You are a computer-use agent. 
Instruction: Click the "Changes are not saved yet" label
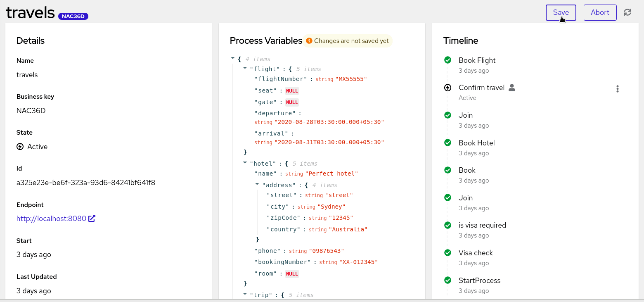point(351,41)
